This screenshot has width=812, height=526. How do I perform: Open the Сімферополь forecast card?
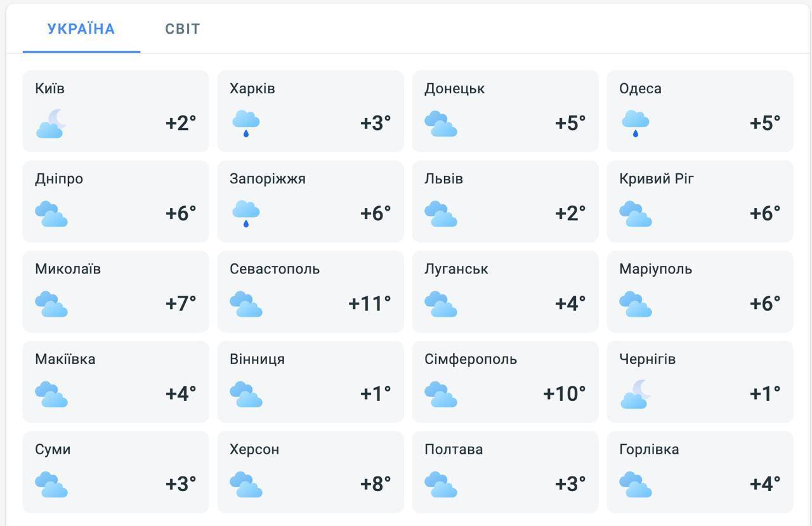click(506, 381)
